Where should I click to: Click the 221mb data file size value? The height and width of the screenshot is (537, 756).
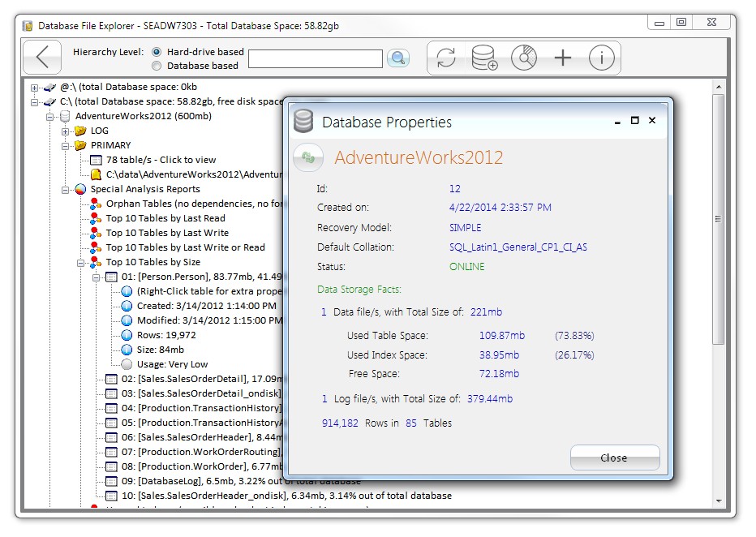[486, 311]
